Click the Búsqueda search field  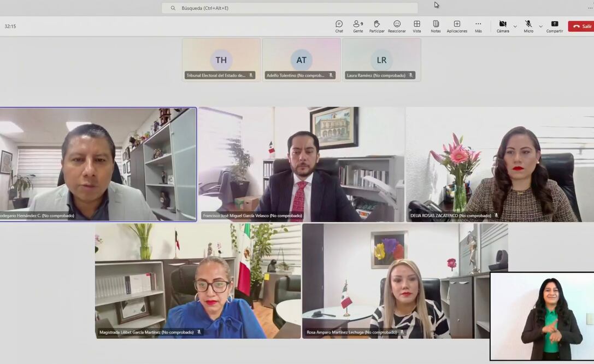[x=290, y=8]
